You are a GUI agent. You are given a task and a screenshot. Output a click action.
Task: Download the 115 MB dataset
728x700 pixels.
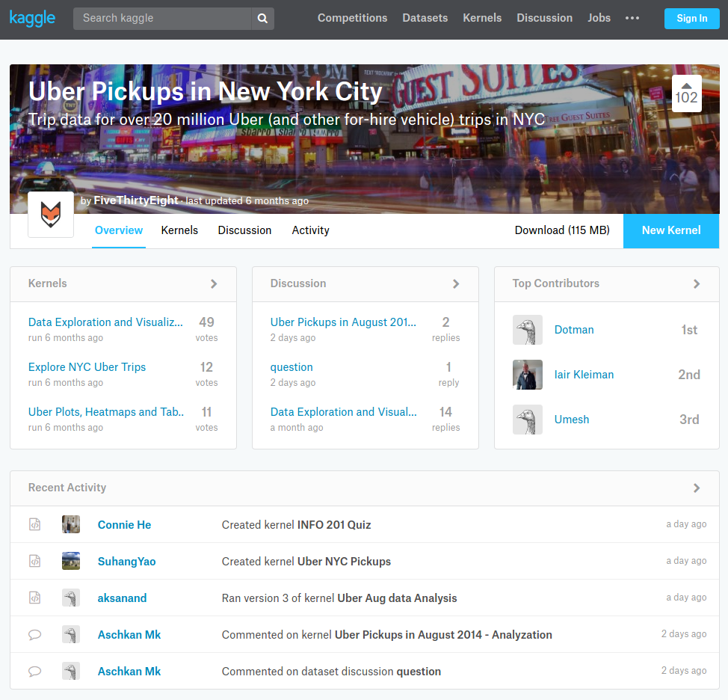tap(562, 230)
